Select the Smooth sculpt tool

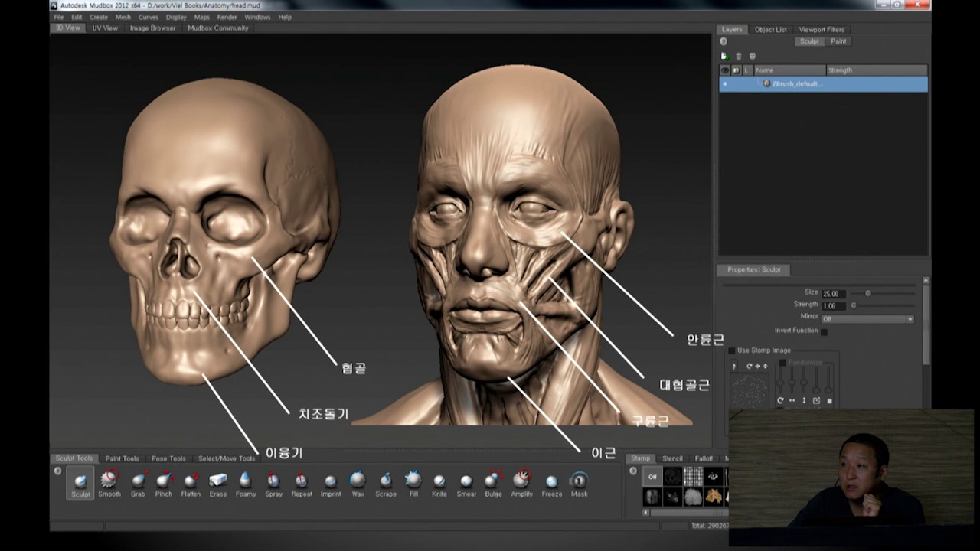click(x=109, y=484)
